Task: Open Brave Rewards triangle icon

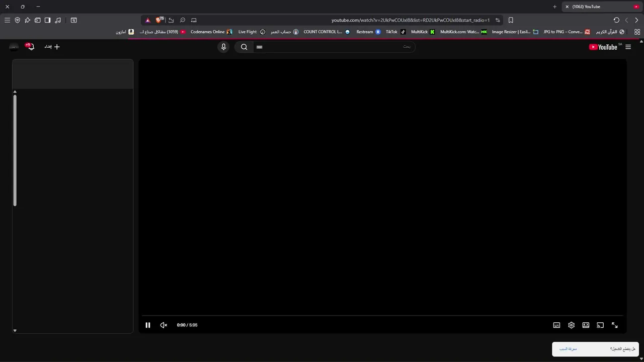Action: pos(147,20)
